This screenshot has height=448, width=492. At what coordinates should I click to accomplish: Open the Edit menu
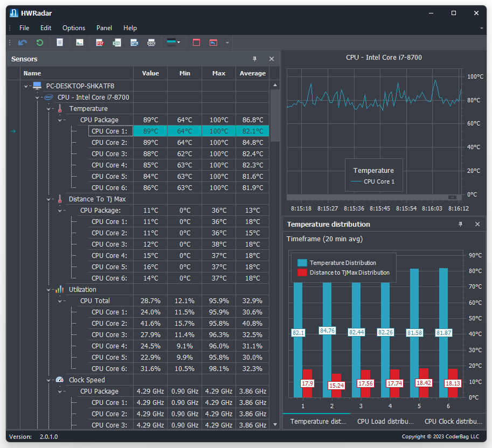tap(46, 28)
